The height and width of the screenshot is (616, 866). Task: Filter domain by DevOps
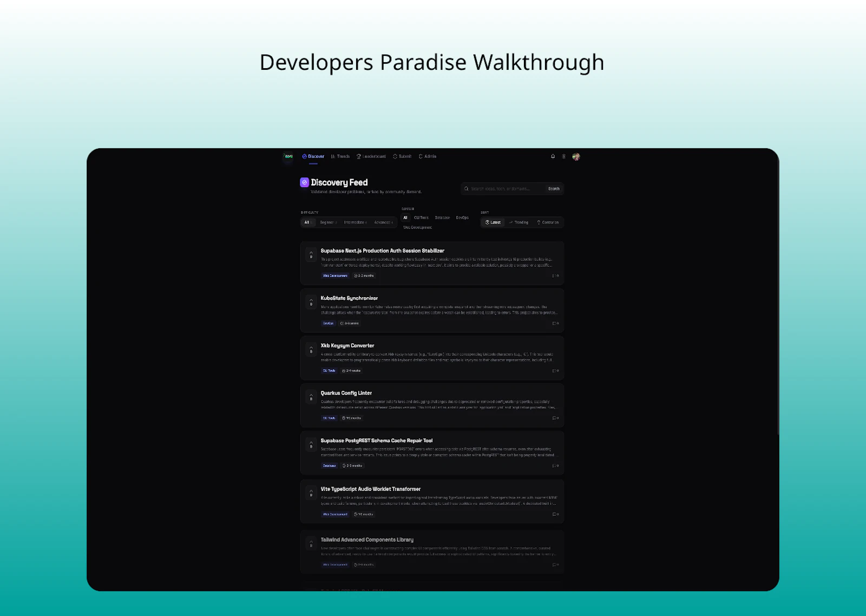point(462,218)
